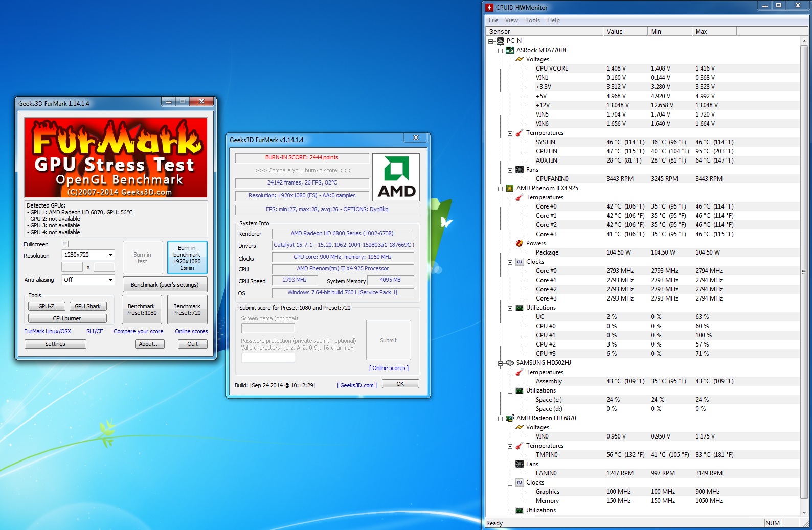Click the Utilizations icon under SAMSUNG HD502HJ
812x530 pixels.
click(x=520, y=390)
